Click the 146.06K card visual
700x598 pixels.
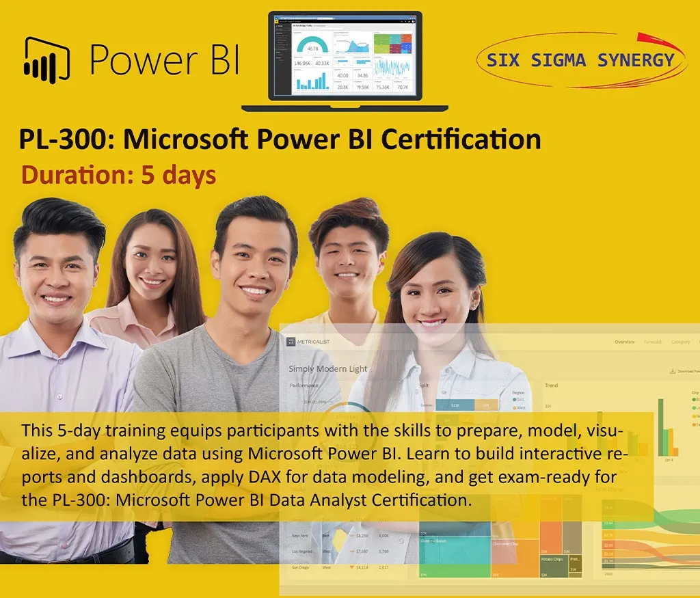click(x=303, y=63)
